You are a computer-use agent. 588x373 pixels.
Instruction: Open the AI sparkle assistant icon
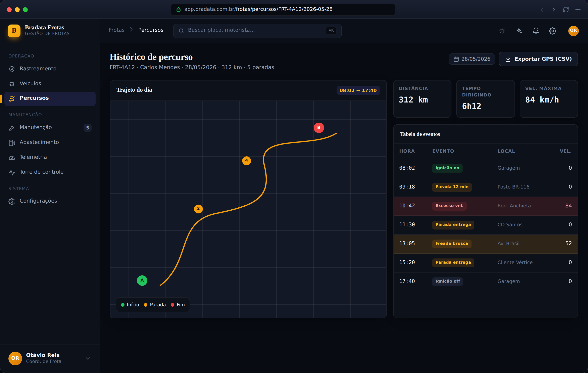click(519, 31)
